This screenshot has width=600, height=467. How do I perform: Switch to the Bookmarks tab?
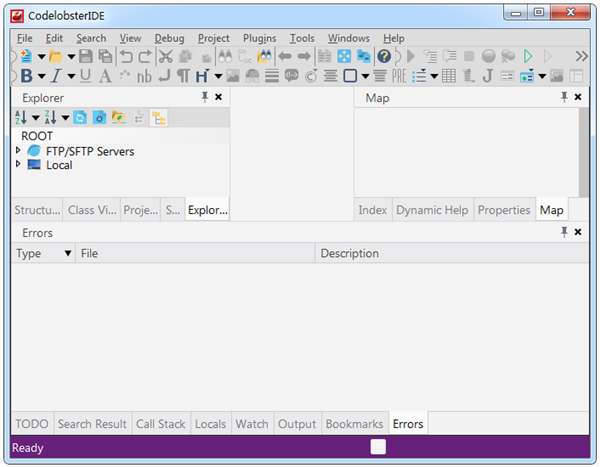pos(354,424)
